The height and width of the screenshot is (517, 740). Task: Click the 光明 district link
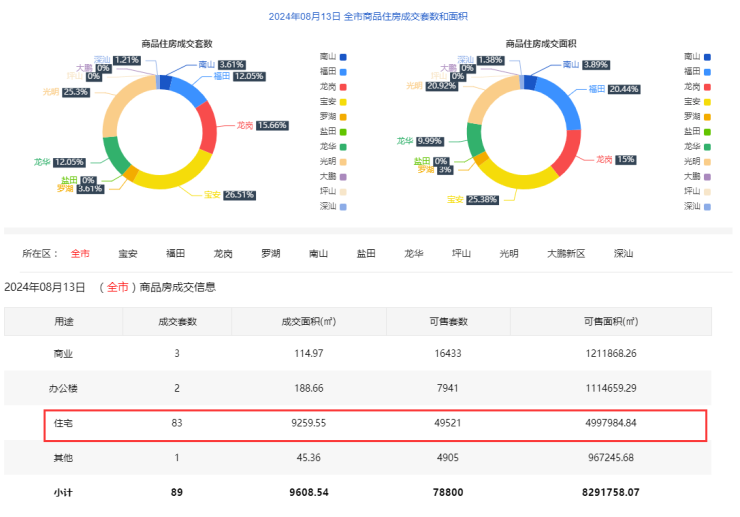[x=510, y=254]
